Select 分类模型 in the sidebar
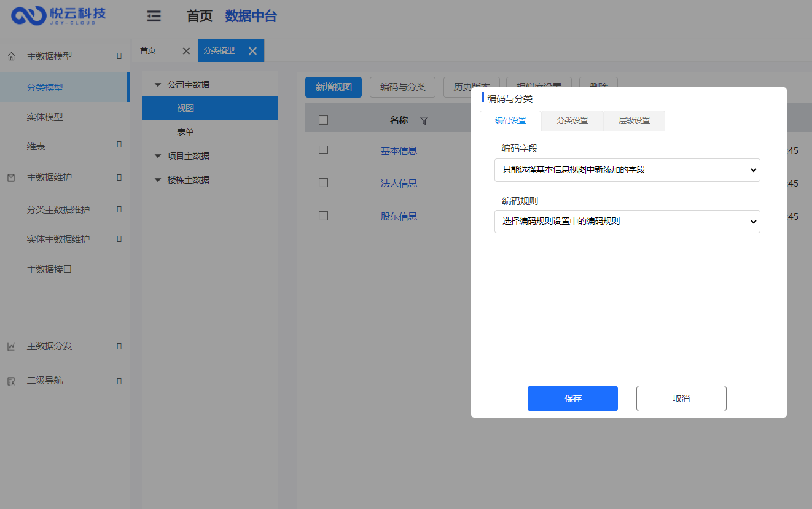 click(x=64, y=87)
